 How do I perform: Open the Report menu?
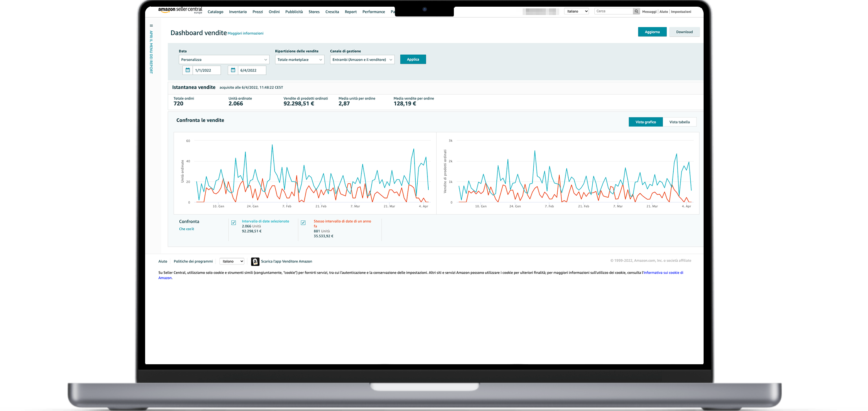pyautogui.click(x=350, y=12)
